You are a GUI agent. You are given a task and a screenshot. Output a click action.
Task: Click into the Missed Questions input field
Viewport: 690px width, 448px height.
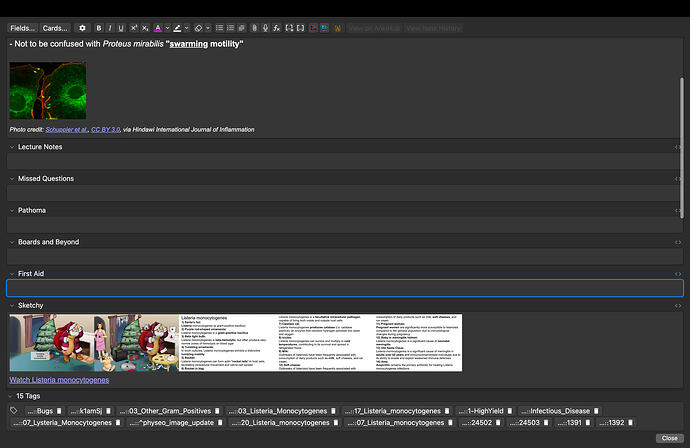[x=345, y=193]
